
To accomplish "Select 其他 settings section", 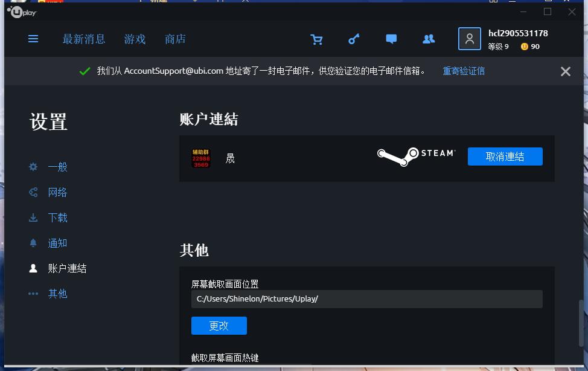I will [x=58, y=294].
